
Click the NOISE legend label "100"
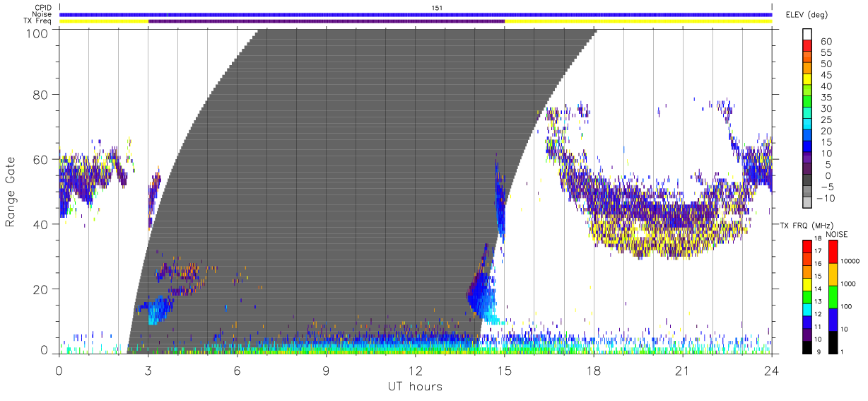847,306
